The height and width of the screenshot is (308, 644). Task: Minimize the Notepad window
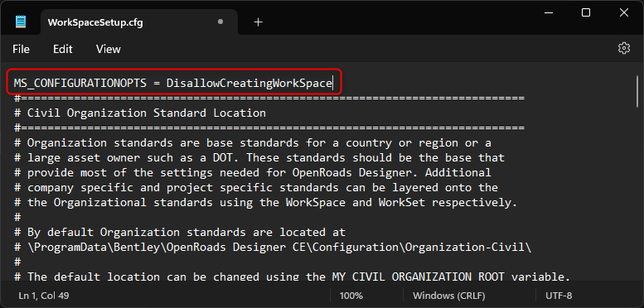tap(549, 12)
